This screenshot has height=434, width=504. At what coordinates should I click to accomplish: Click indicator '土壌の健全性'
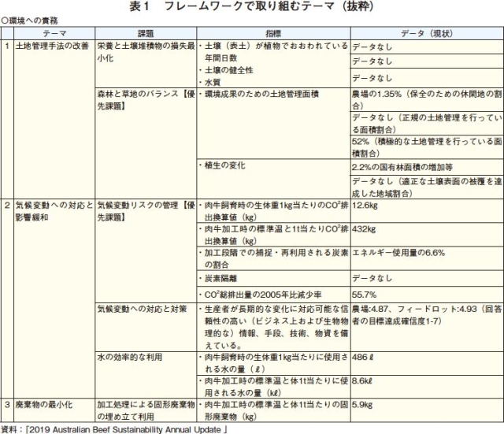[x=229, y=70]
